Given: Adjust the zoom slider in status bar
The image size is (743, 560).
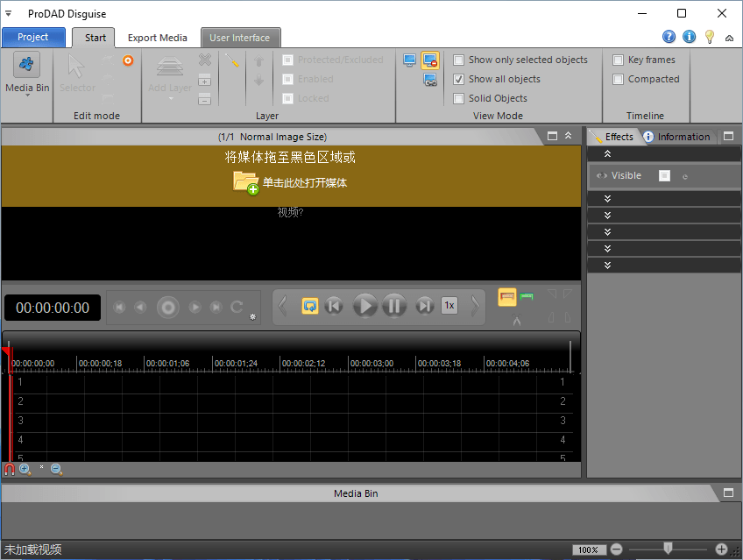Looking at the screenshot, I should (x=668, y=549).
